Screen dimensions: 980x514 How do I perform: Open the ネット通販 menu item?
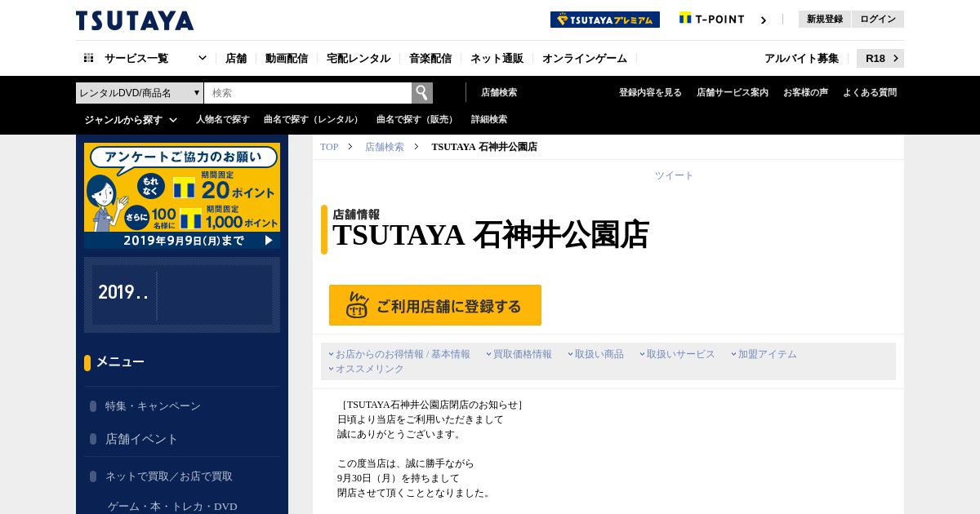(497, 58)
